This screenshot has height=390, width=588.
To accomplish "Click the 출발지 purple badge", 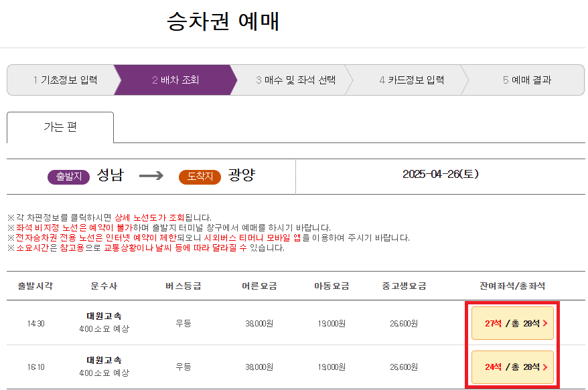I will [x=68, y=177].
